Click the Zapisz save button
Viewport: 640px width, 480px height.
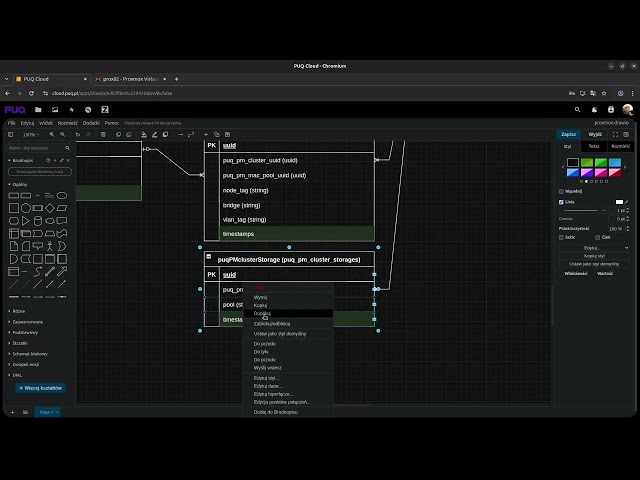[x=569, y=134]
